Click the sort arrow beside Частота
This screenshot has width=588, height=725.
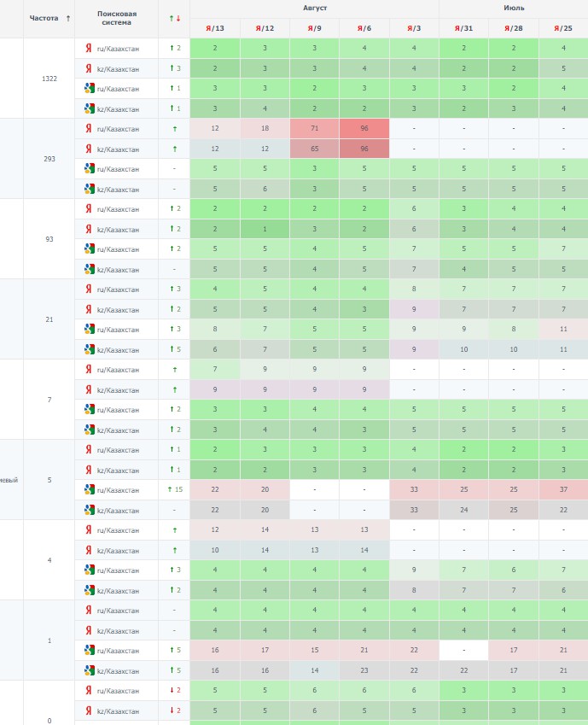point(68,19)
